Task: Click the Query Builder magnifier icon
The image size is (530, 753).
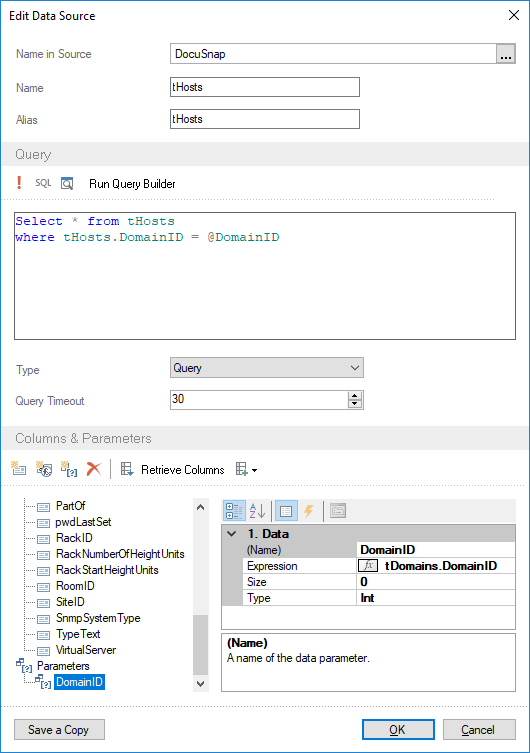Action: pos(67,183)
